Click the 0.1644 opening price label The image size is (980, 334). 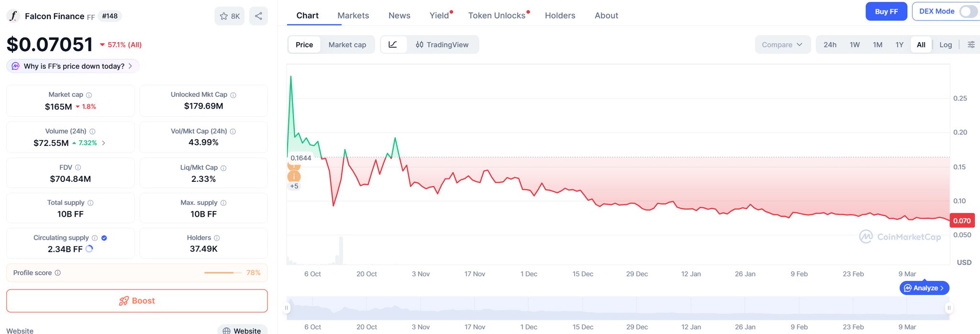point(301,158)
